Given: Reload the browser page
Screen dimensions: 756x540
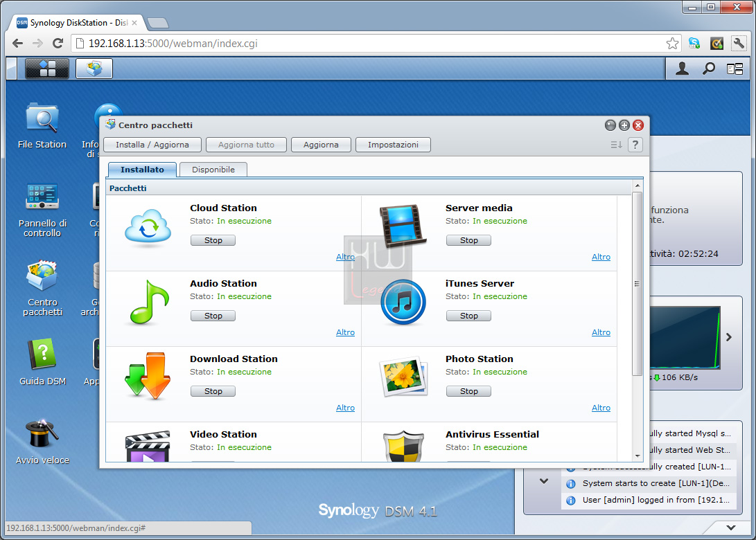Looking at the screenshot, I should point(58,44).
